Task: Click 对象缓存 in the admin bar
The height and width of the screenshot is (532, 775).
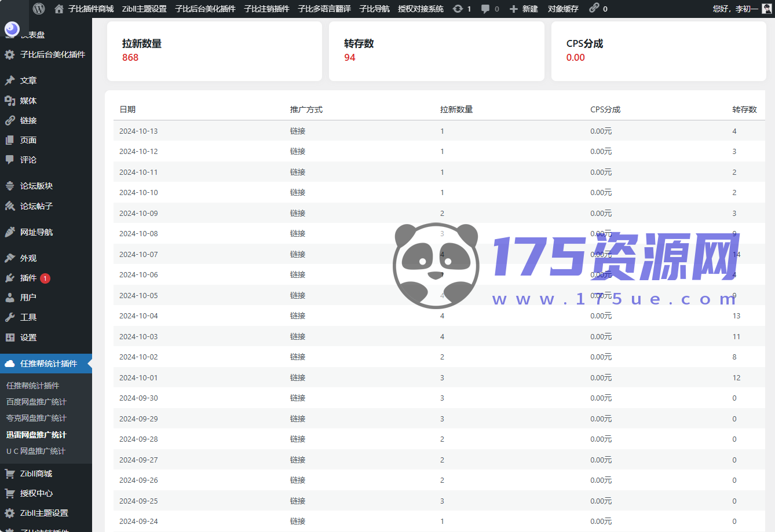Action: click(563, 9)
